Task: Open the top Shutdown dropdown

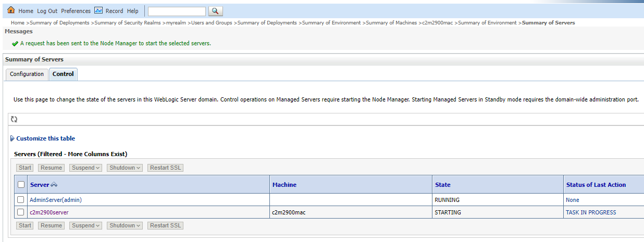Action: (x=125, y=168)
